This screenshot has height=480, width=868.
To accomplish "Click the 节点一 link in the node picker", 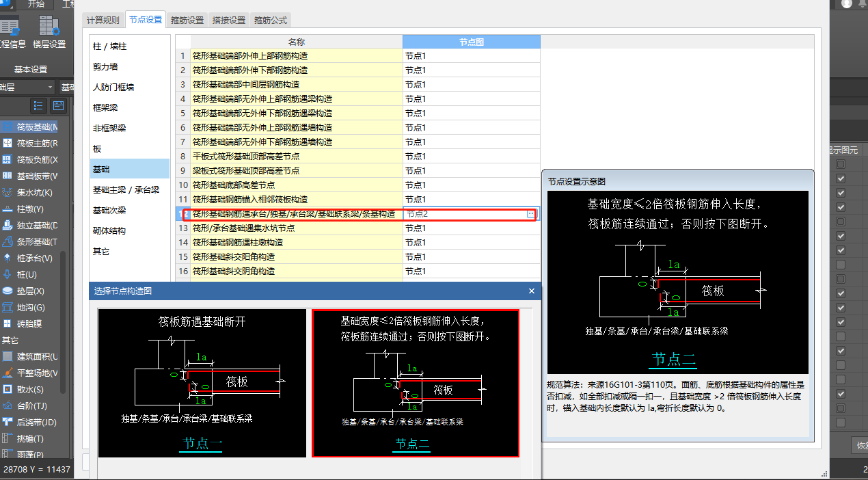I will coord(202,444).
